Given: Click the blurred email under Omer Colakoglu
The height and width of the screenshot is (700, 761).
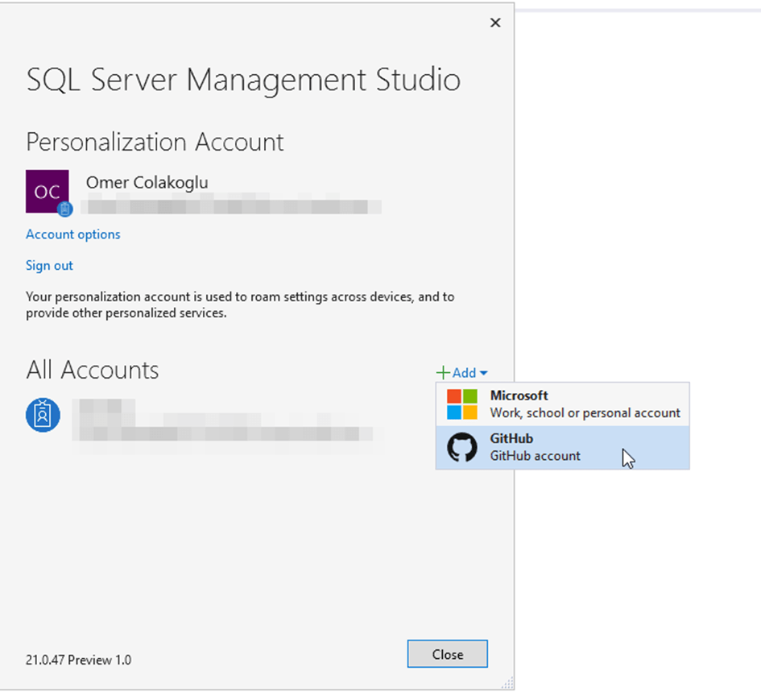Looking at the screenshot, I should coord(233,206).
